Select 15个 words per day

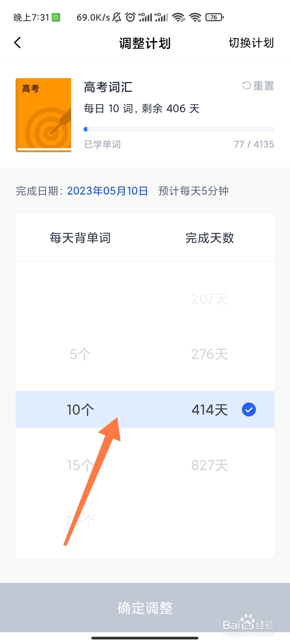[x=80, y=465]
